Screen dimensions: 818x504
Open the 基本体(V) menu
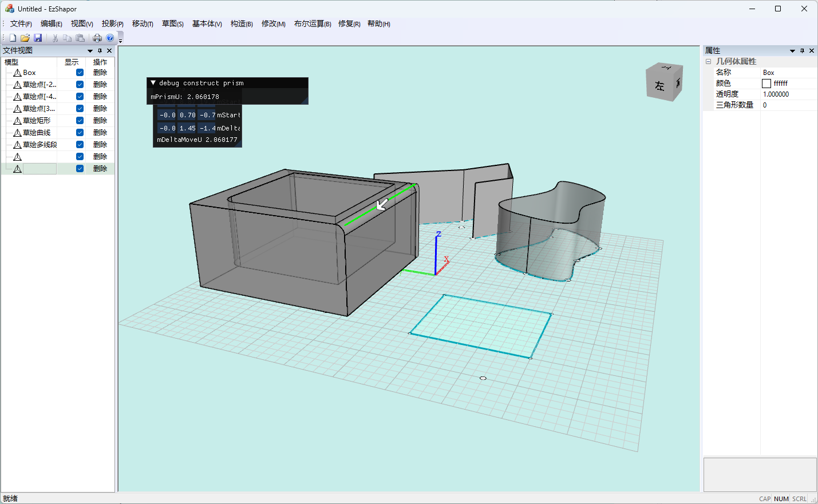coord(207,23)
